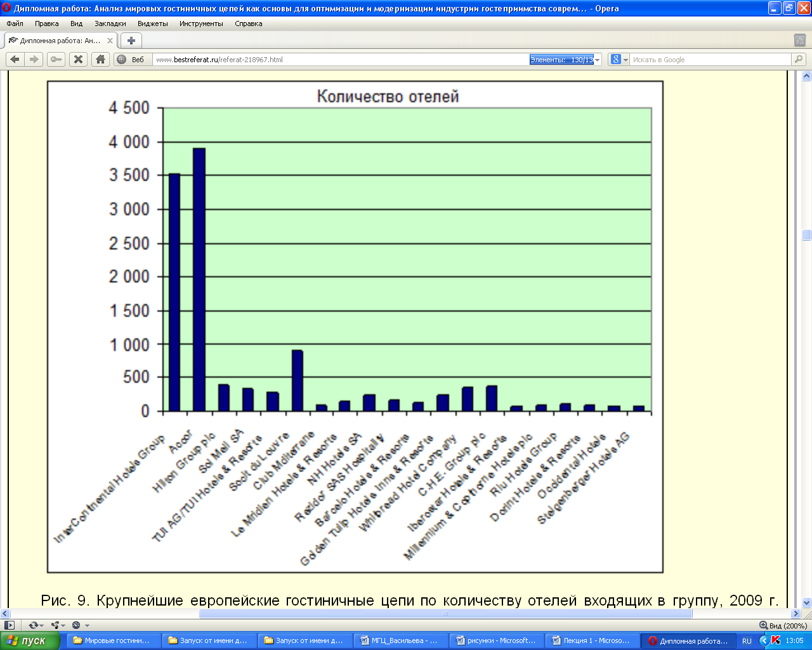The width and height of the screenshot is (812, 650).
Task: Expand the Opera Link dropdown arrow
Action: pos(42,626)
